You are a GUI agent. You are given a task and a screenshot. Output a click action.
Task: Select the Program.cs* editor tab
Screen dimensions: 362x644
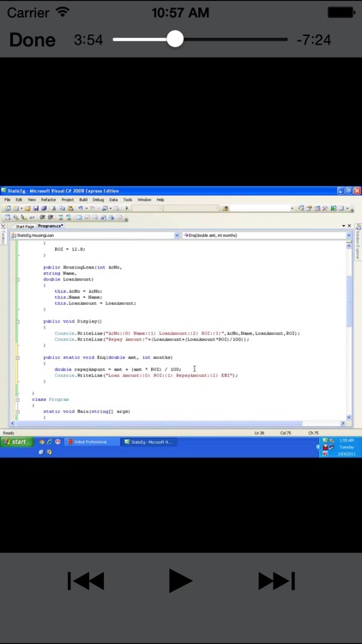coord(51,226)
